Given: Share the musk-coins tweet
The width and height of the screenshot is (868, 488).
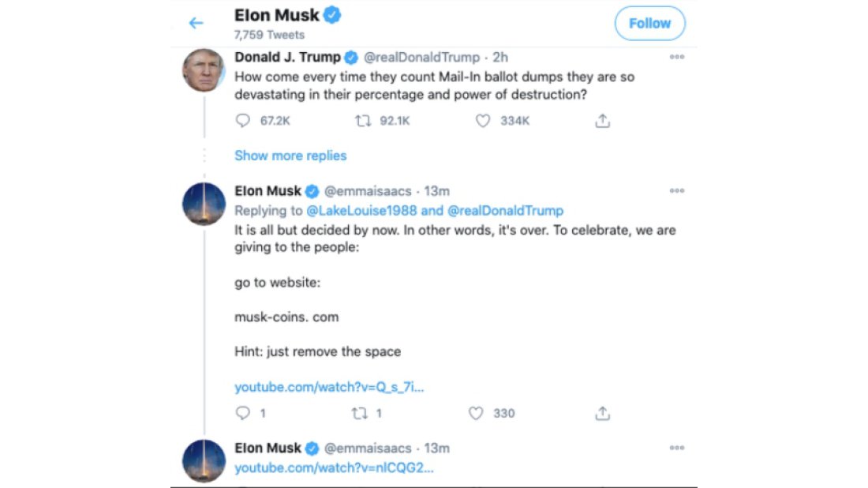Looking at the screenshot, I should coord(602,413).
